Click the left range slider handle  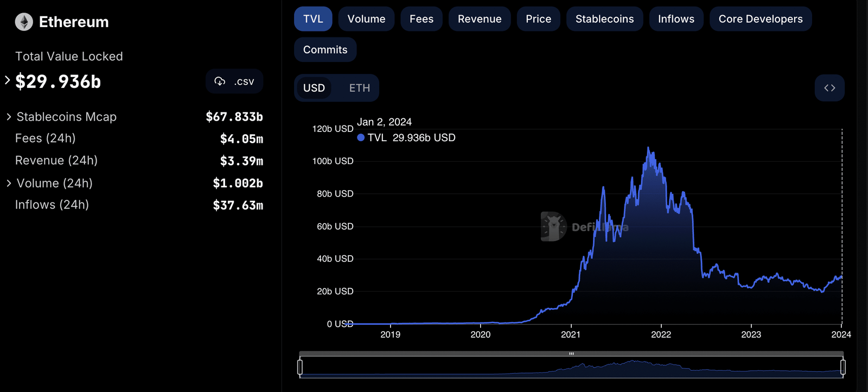click(x=300, y=368)
